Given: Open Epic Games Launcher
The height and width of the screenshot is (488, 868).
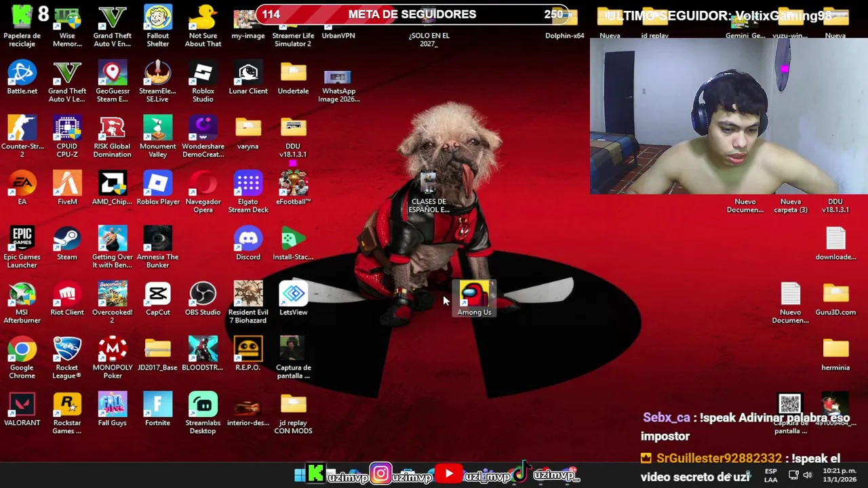Looking at the screenshot, I should [22, 247].
